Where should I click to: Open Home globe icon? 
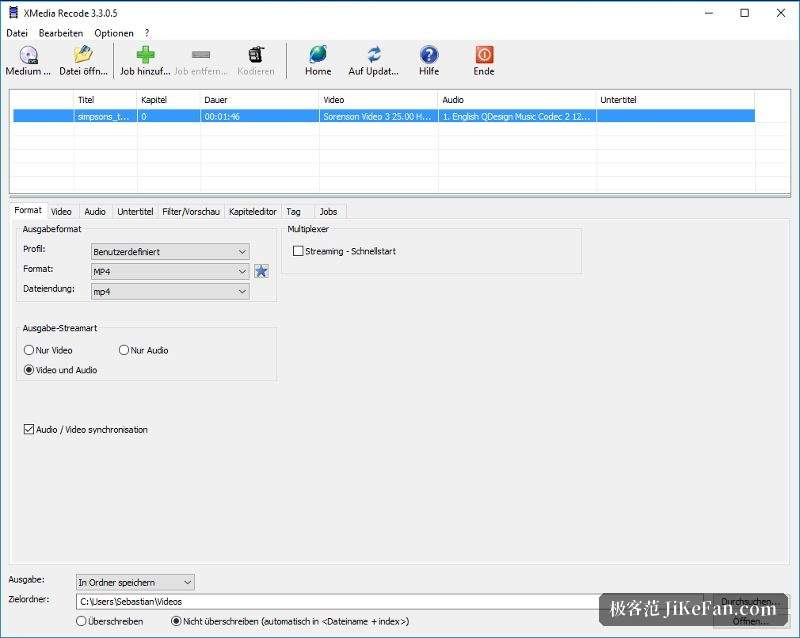click(x=318, y=54)
